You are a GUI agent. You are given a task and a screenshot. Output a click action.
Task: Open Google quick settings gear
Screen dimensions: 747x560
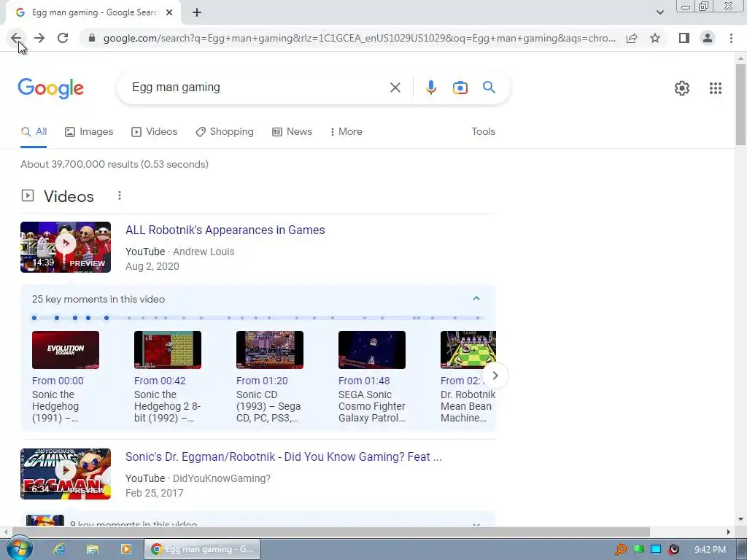(x=682, y=88)
